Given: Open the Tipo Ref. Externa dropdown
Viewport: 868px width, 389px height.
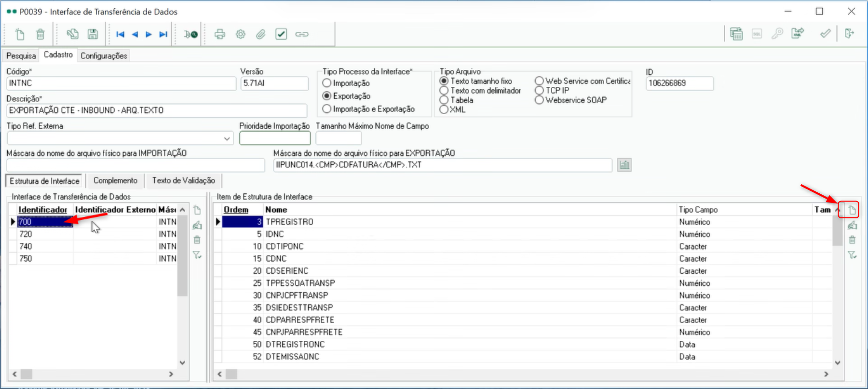Looking at the screenshot, I should click(x=227, y=138).
